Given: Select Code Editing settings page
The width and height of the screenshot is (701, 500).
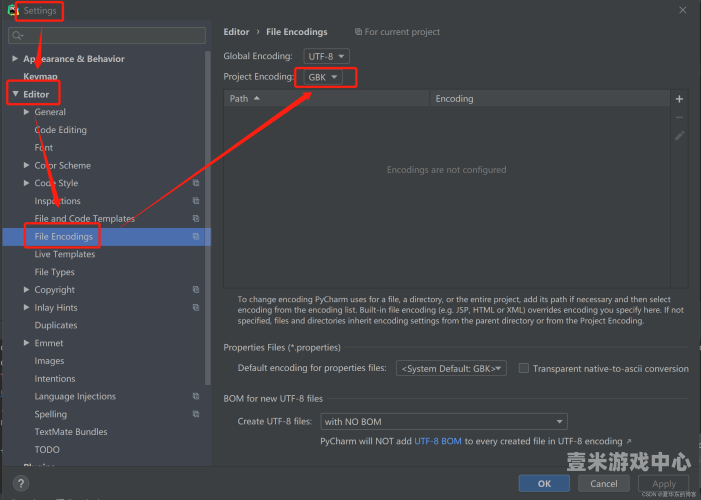Looking at the screenshot, I should pos(61,130).
